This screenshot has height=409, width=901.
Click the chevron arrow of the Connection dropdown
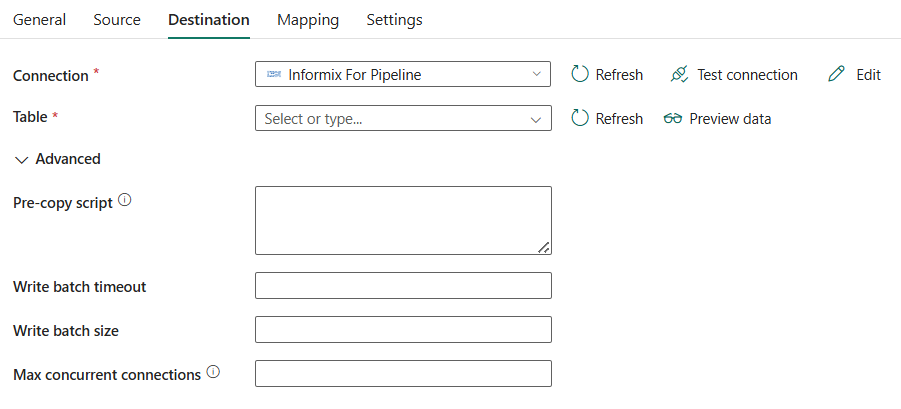click(x=537, y=74)
